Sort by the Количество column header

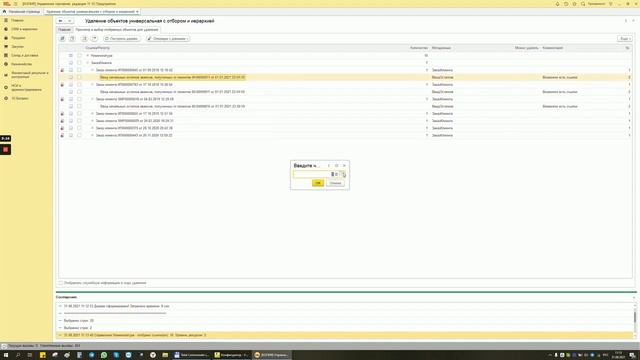[x=419, y=48]
